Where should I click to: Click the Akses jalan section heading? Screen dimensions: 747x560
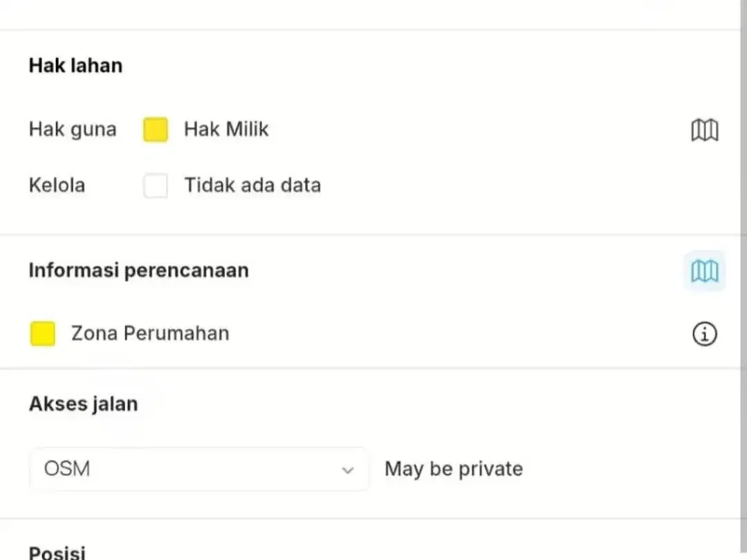[84, 404]
